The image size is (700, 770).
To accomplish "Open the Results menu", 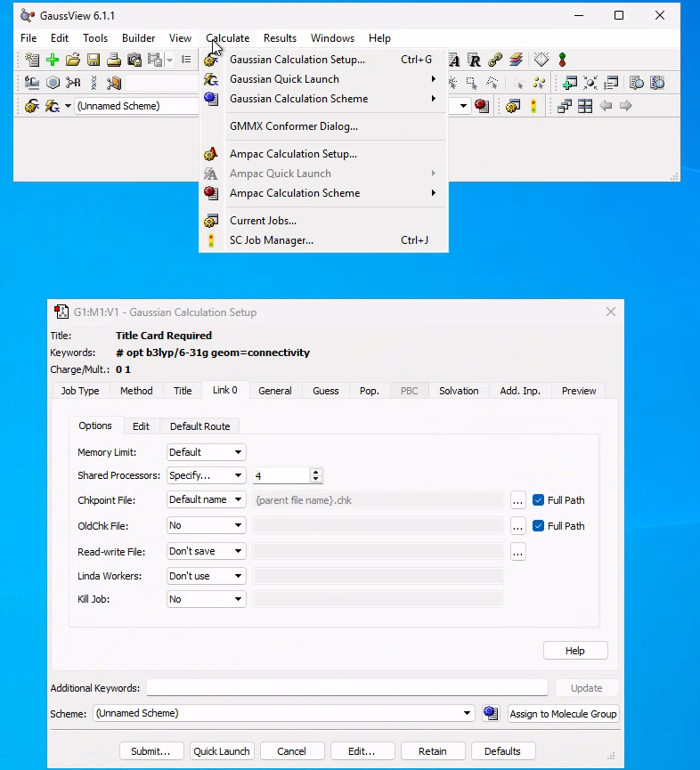I will tap(280, 38).
